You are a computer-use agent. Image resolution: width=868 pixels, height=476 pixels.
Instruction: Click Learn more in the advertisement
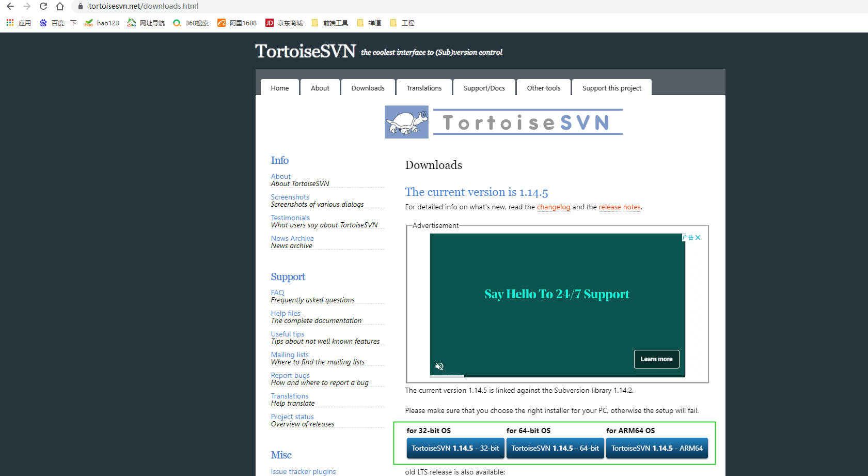[x=656, y=359]
